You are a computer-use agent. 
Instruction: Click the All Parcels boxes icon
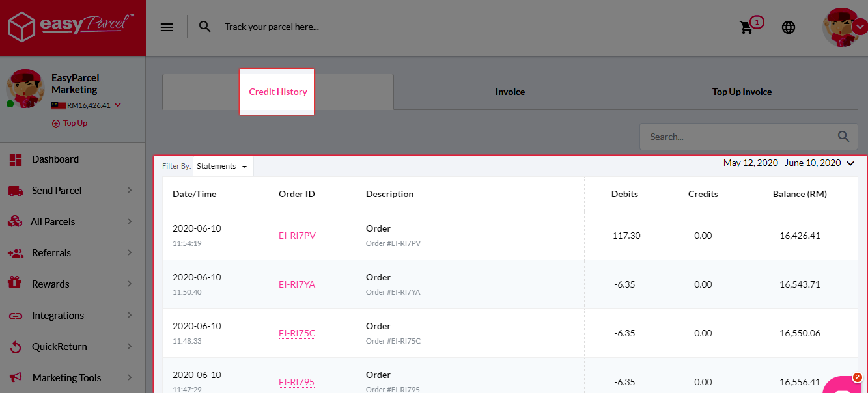pos(15,222)
